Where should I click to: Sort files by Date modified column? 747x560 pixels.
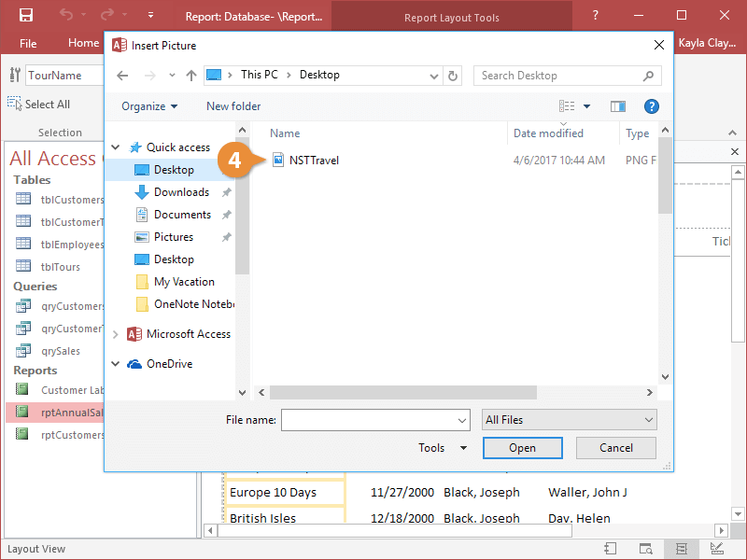pos(548,133)
